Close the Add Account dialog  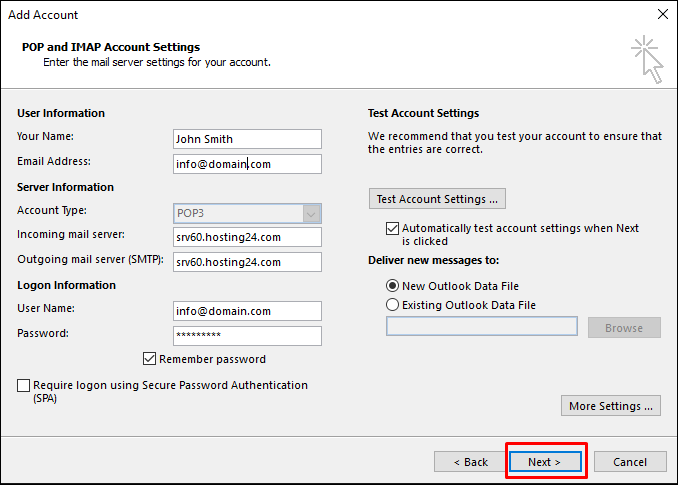(661, 15)
